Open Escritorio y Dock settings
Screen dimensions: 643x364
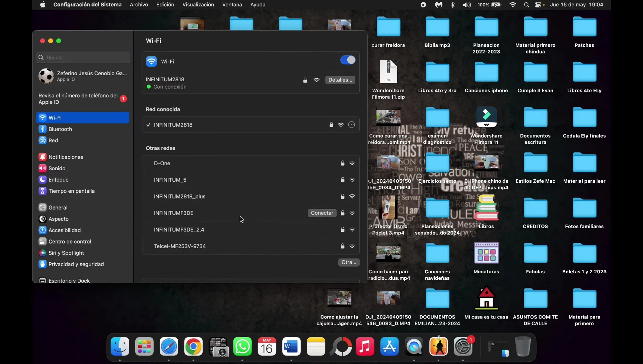[x=83, y=280]
